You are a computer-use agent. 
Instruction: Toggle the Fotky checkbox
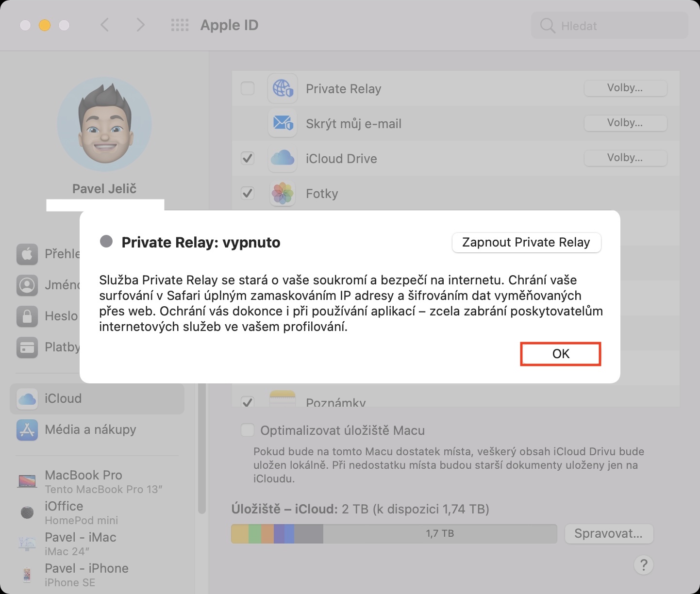pyautogui.click(x=248, y=193)
